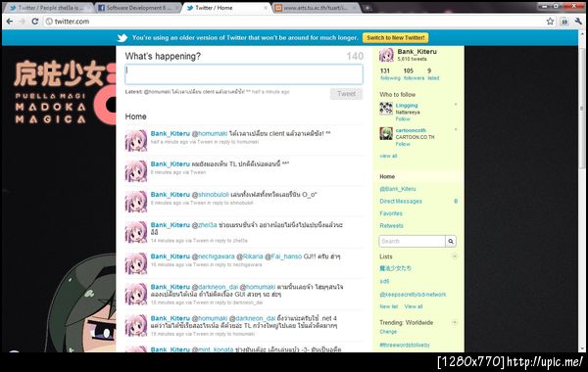Open the Bank_Kiteru name in the sidebar
This screenshot has height=372, width=588.
coord(417,52)
